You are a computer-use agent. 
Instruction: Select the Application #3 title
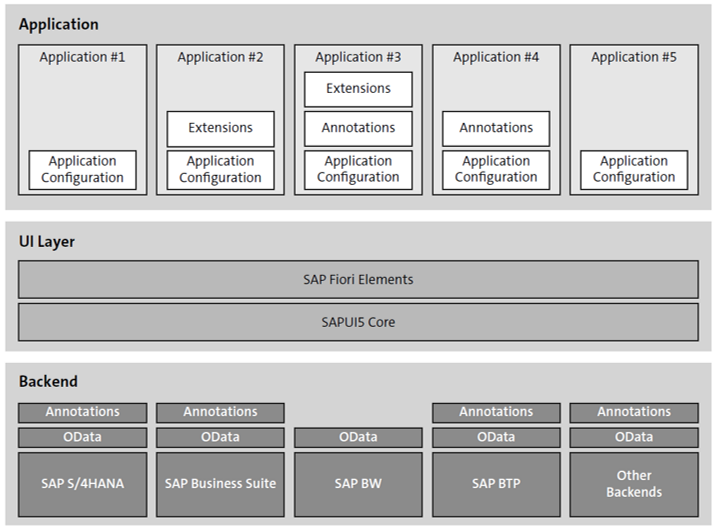tap(358, 57)
